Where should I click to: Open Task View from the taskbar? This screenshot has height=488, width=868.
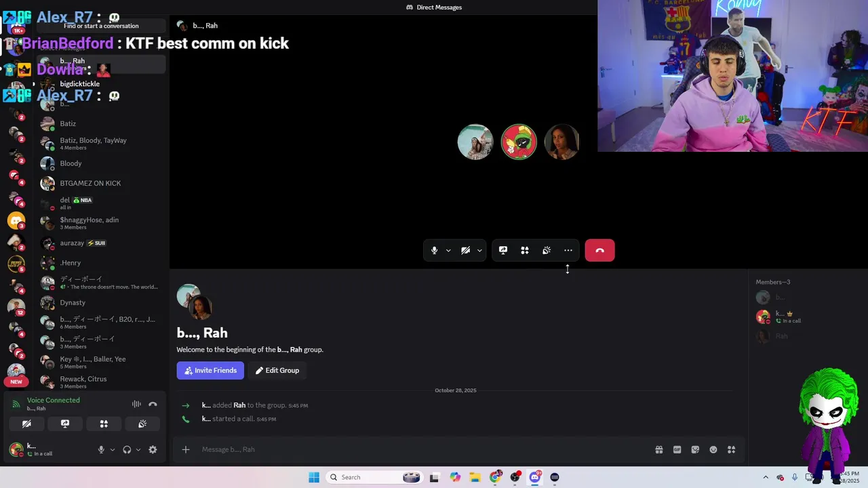click(435, 477)
